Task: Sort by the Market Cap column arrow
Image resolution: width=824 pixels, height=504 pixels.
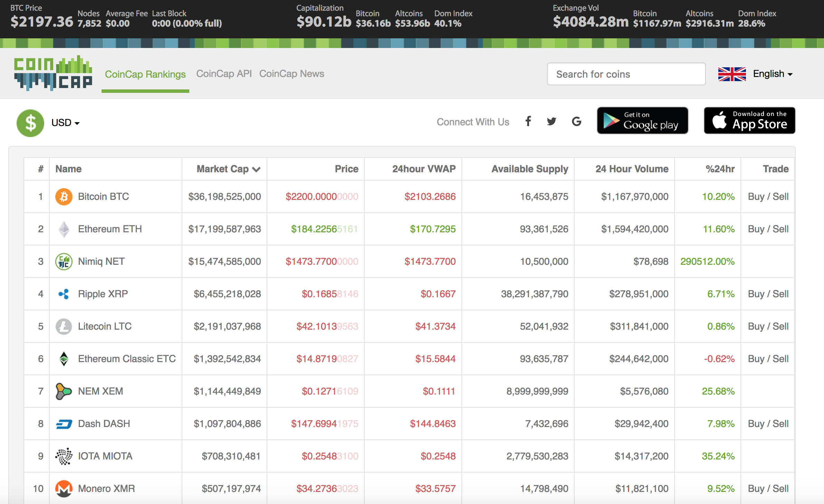Action: click(256, 169)
